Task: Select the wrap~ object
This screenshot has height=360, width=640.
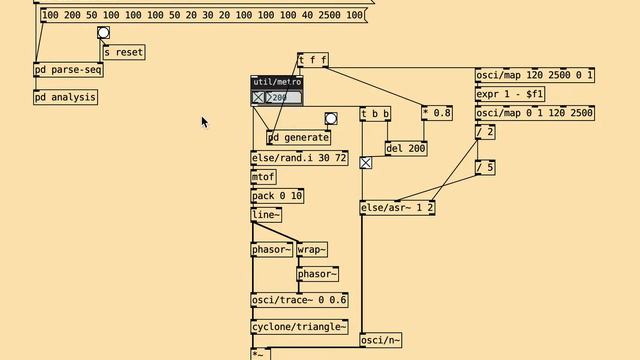Action: (x=312, y=250)
